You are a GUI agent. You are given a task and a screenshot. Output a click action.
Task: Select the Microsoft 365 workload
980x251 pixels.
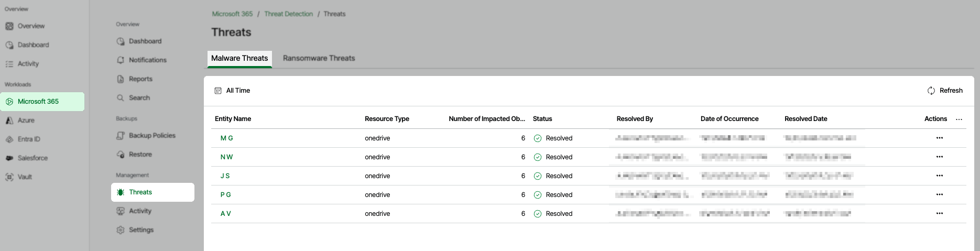pyautogui.click(x=42, y=102)
